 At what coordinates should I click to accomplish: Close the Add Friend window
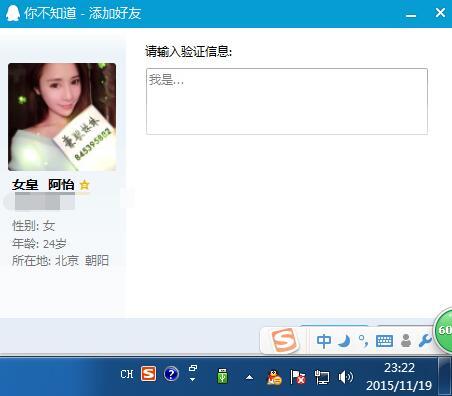pyautogui.click(x=440, y=13)
